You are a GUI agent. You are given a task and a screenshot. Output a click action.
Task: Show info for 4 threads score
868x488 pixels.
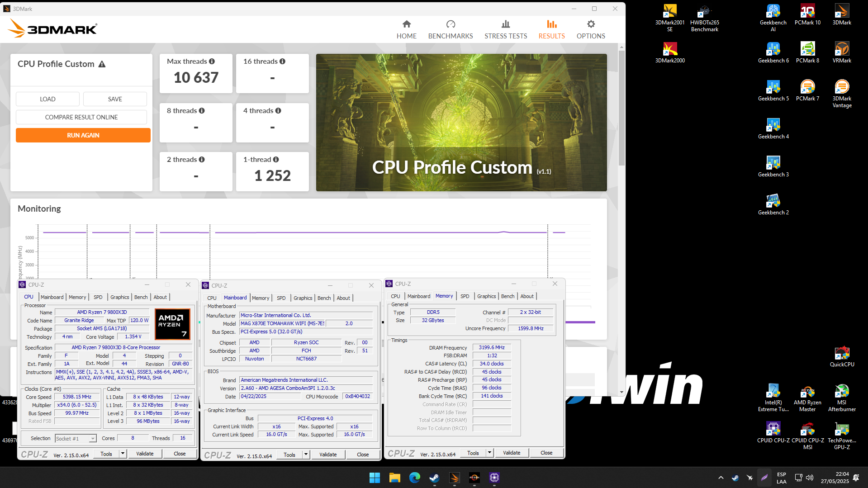(x=278, y=111)
